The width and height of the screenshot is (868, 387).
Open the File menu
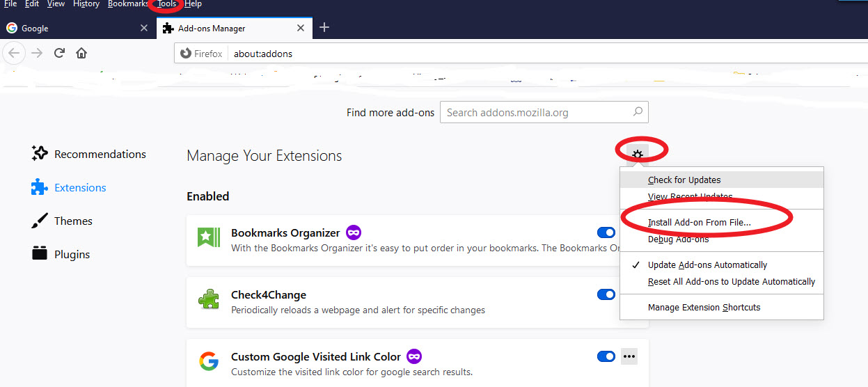pos(10,4)
